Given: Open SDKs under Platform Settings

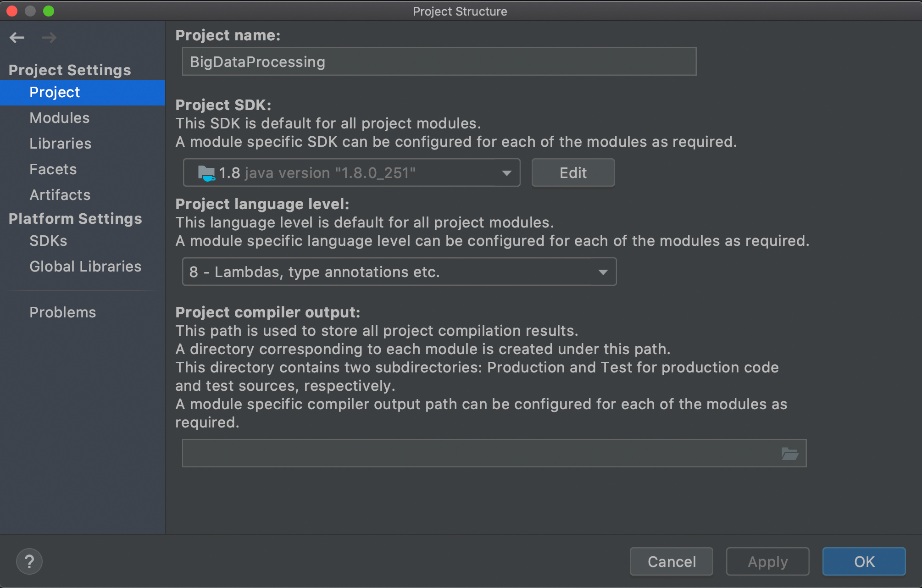Looking at the screenshot, I should click(x=48, y=241).
